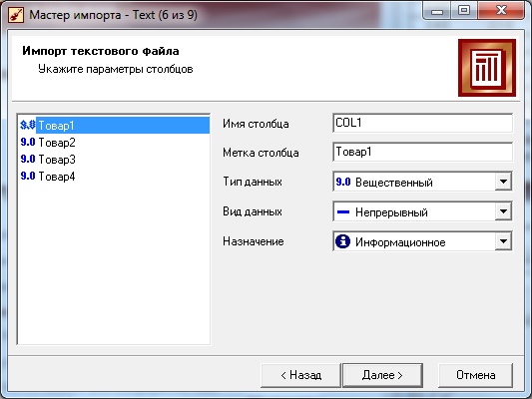Click the Метка столбца field containing Товар1
Image resolution: width=532 pixels, height=399 pixels.
[422, 152]
